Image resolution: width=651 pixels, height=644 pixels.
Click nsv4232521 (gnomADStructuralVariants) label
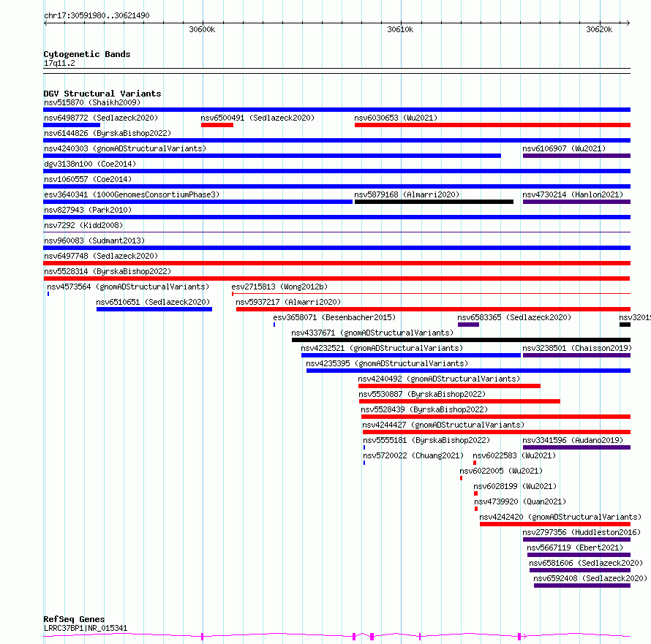coord(382,348)
